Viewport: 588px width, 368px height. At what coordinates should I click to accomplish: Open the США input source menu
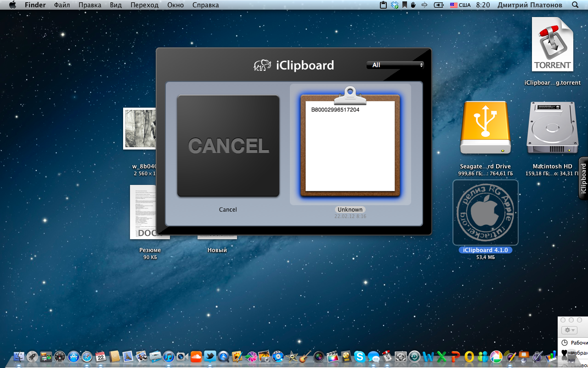click(x=460, y=5)
